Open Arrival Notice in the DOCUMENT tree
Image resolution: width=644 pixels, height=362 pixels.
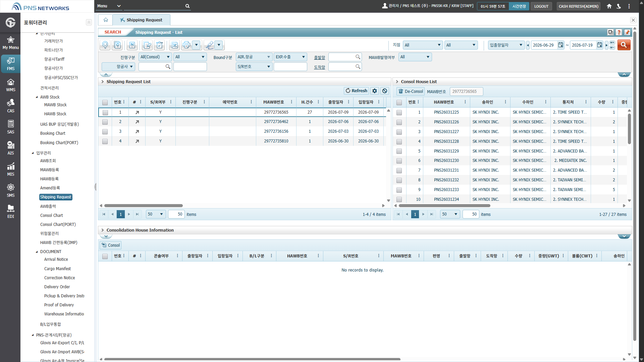[56, 259]
